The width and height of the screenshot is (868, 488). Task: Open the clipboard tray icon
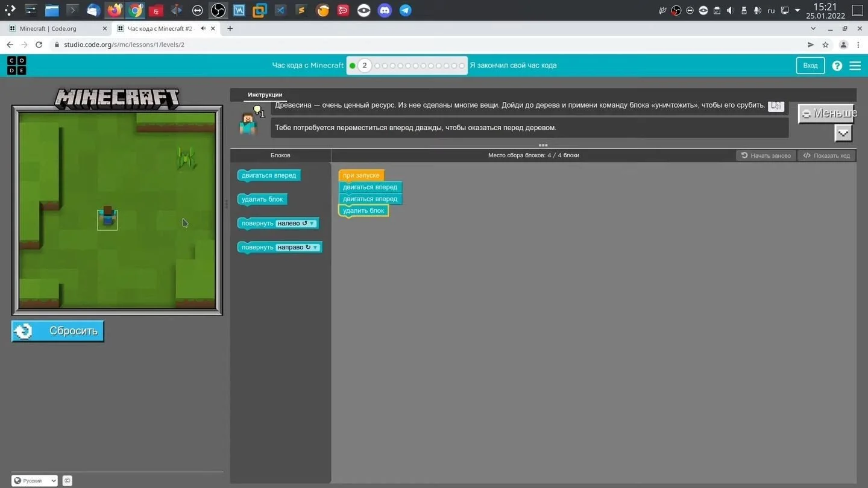[x=717, y=10]
